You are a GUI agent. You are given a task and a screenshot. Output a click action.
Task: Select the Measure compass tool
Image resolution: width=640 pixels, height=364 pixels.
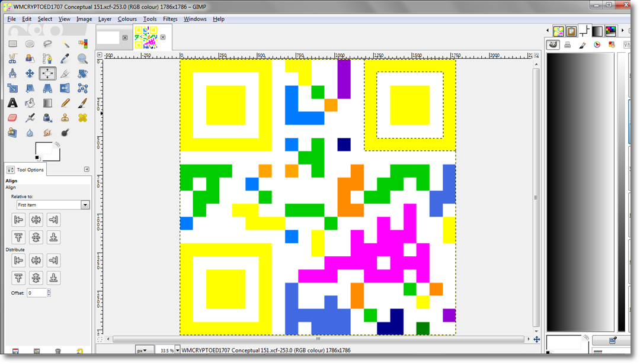[x=12, y=73]
